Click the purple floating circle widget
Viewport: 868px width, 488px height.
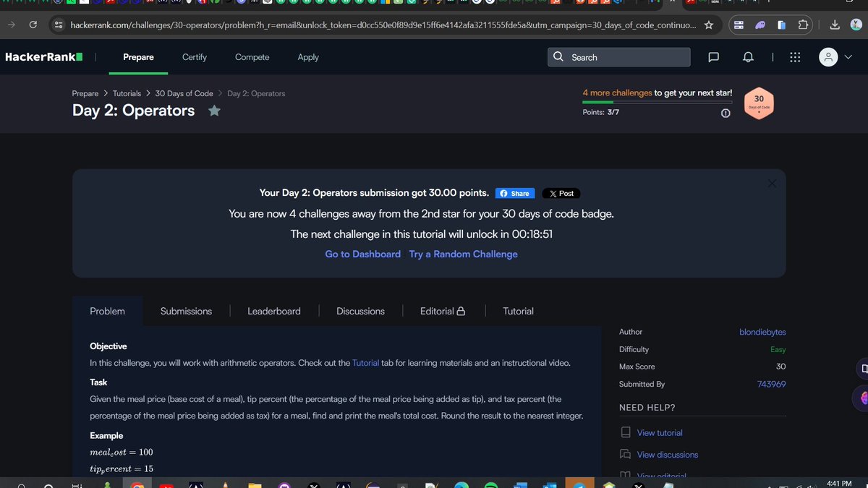pyautogui.click(x=861, y=397)
